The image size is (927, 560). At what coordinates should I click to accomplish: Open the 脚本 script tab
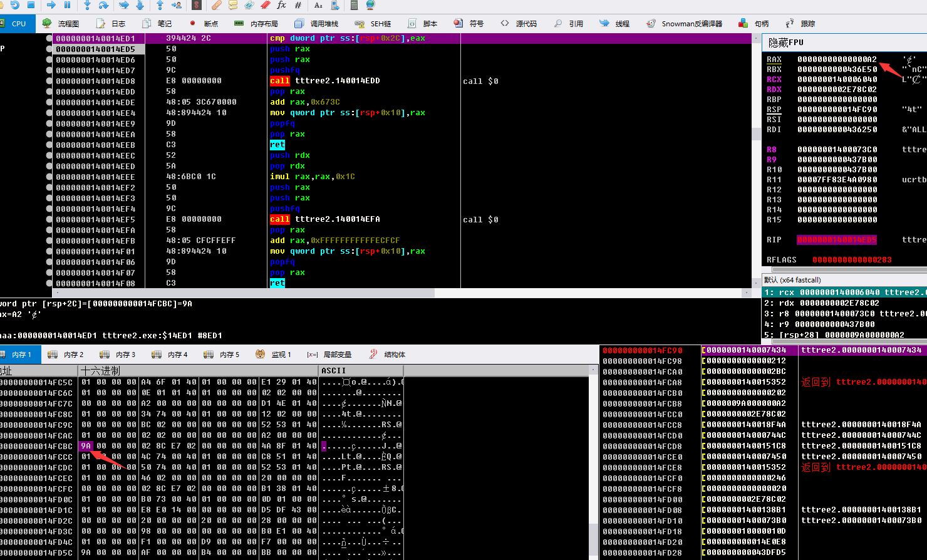point(423,24)
